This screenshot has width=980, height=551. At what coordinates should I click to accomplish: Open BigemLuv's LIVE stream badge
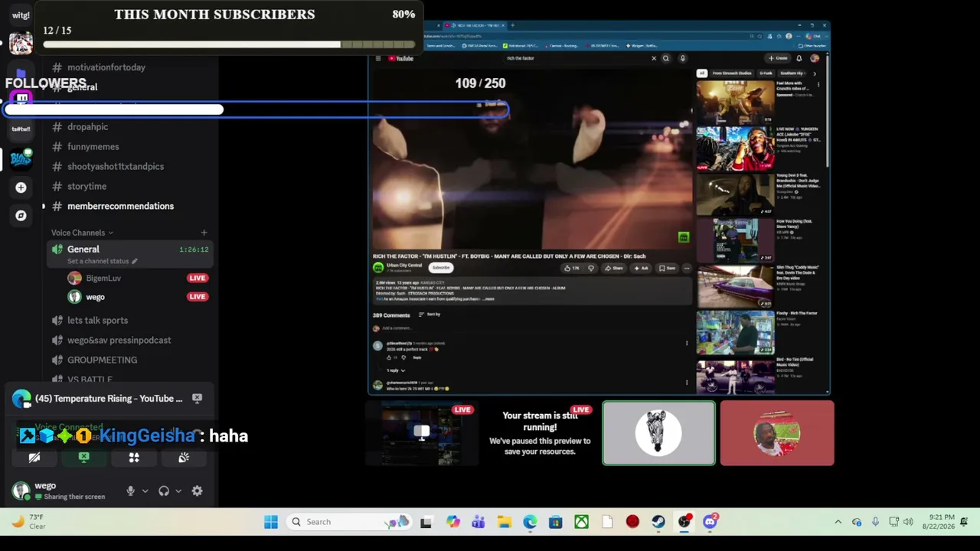(x=198, y=279)
